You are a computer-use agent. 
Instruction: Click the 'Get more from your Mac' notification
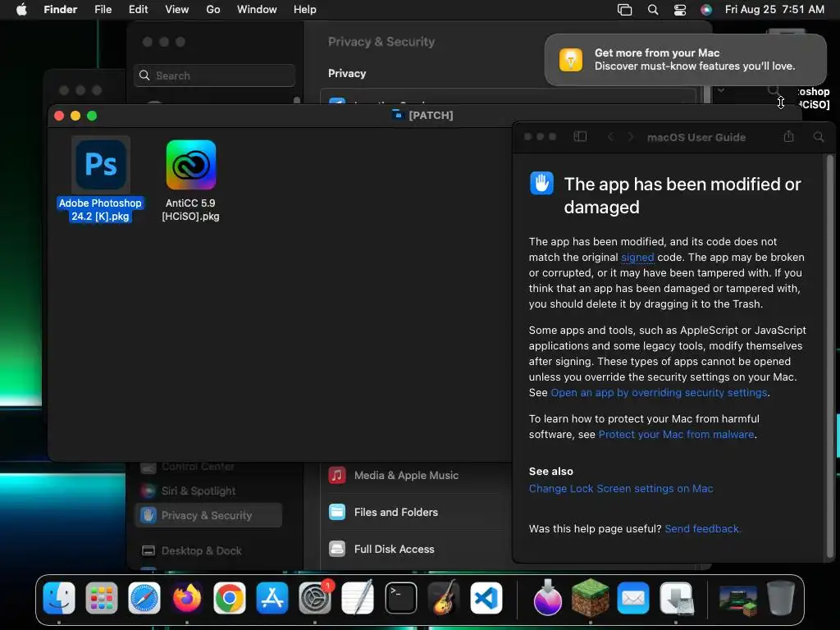pyautogui.click(x=685, y=59)
